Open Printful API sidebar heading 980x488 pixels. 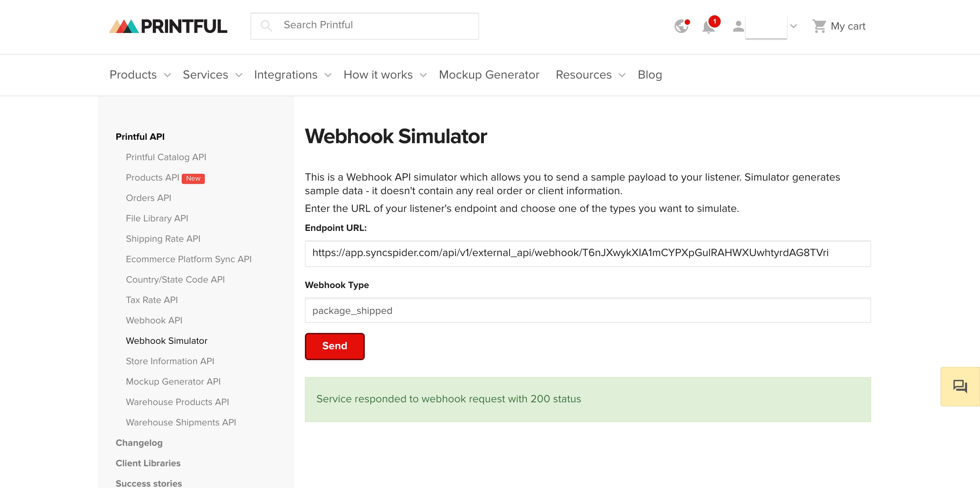[x=140, y=137]
